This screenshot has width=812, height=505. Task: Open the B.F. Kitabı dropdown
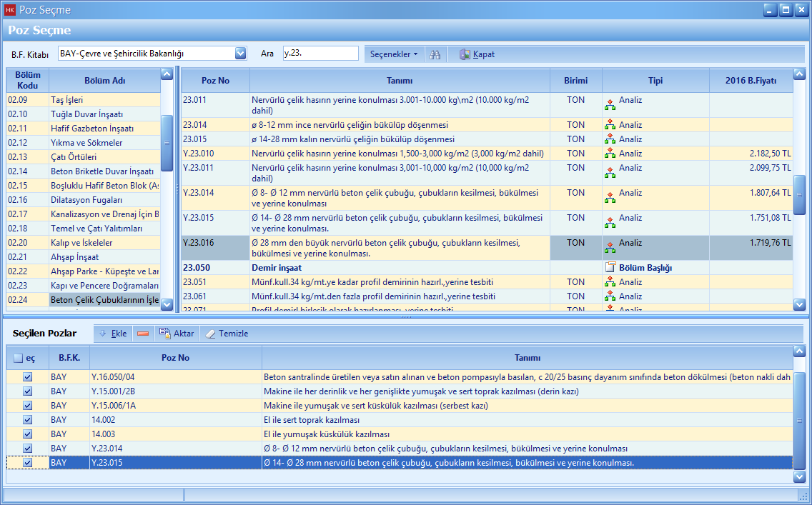[240, 54]
